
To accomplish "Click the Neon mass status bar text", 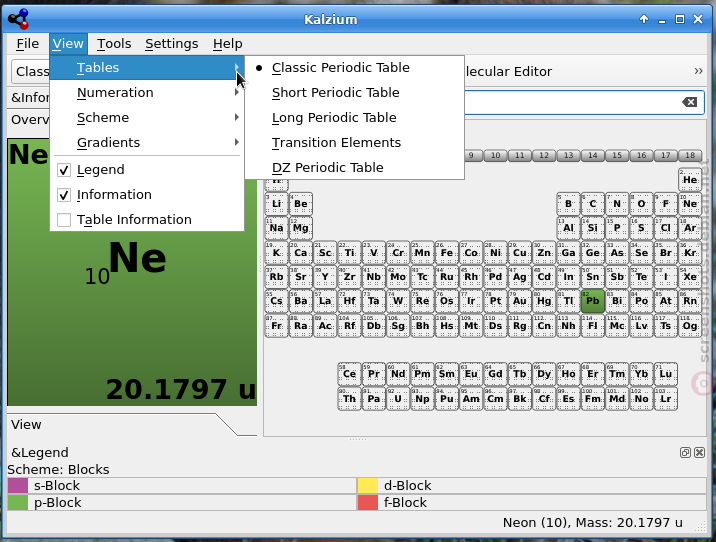I will click(x=593, y=522).
